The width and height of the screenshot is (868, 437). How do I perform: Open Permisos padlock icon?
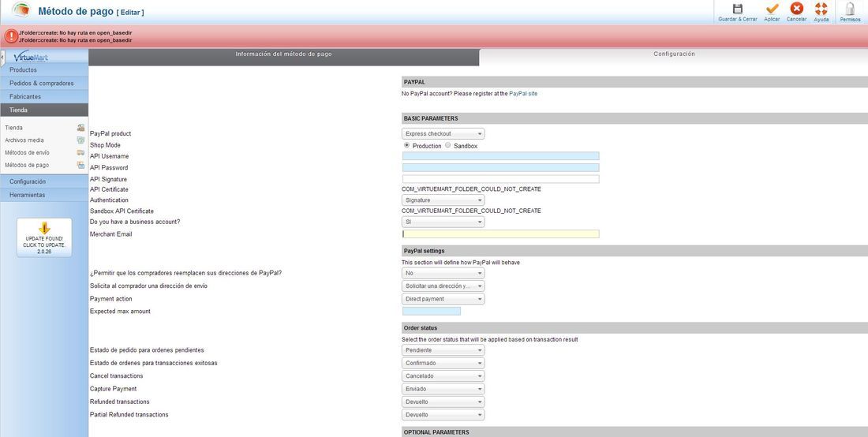click(x=850, y=9)
